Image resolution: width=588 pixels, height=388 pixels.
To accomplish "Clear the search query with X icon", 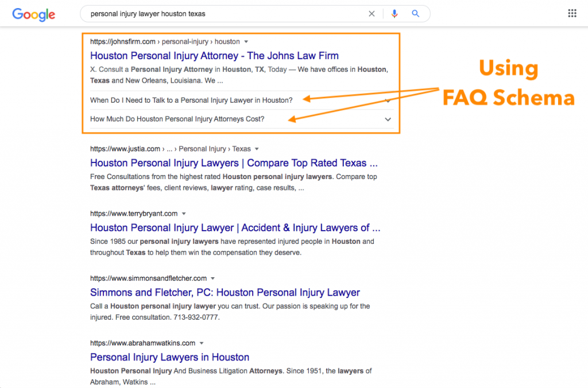I will point(372,14).
